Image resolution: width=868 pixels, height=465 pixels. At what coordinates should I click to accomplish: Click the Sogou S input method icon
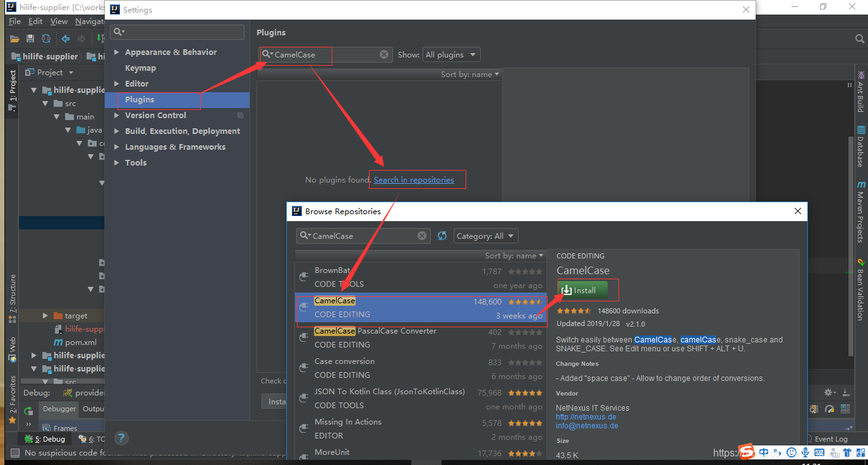747,452
